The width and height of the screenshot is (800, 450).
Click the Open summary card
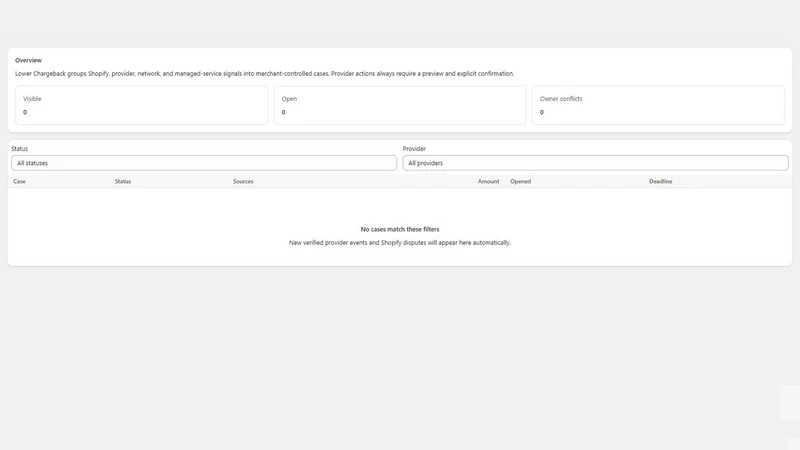[399, 105]
